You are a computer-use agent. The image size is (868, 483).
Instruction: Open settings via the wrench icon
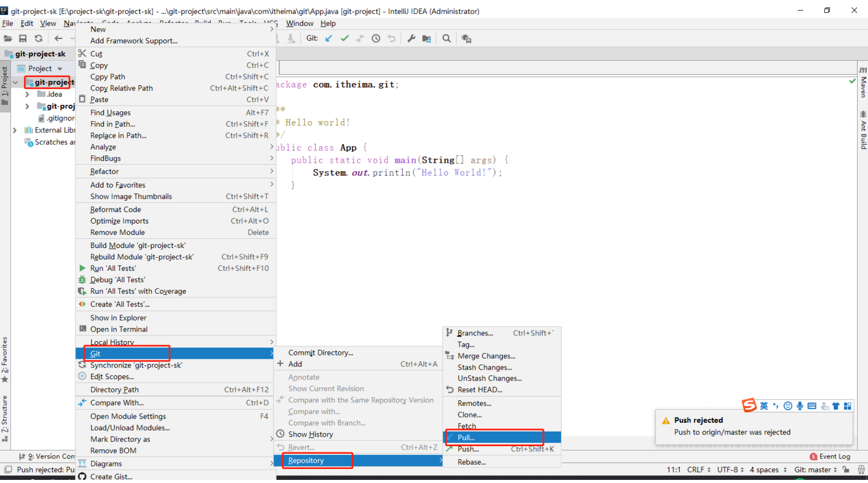(411, 38)
